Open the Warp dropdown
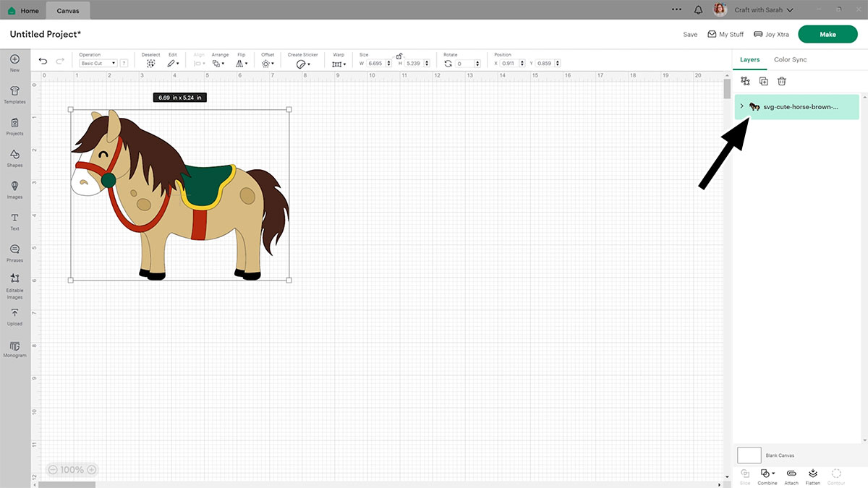The image size is (868, 488). pyautogui.click(x=339, y=64)
